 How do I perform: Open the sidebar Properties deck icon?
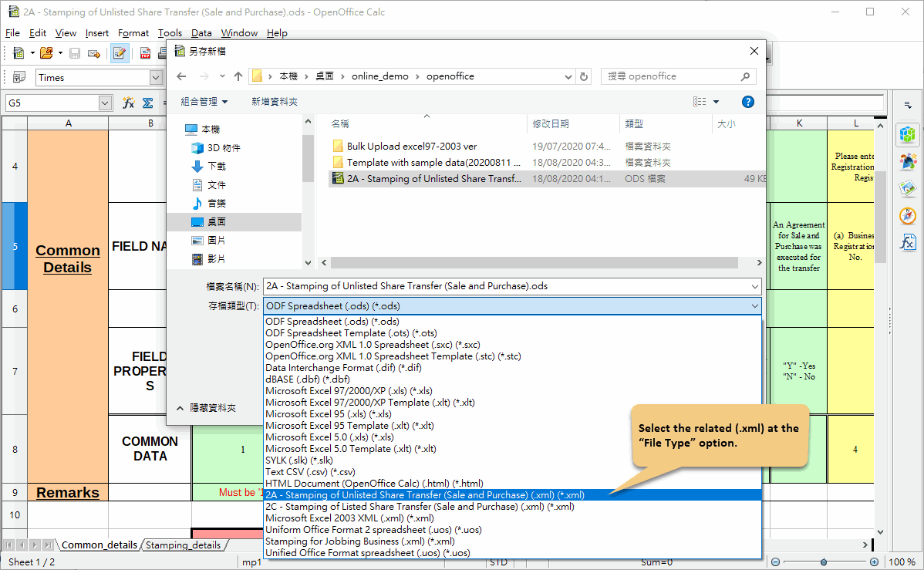pyautogui.click(x=908, y=134)
